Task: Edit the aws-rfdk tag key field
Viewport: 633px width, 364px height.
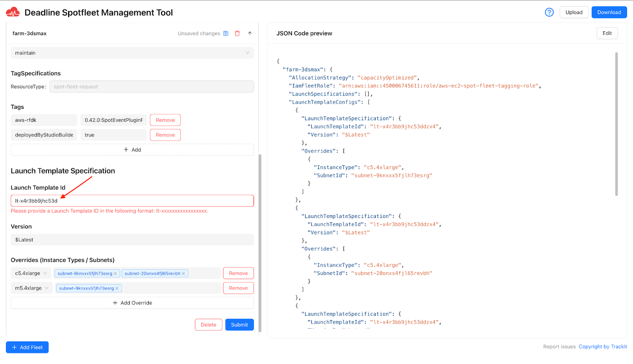Action: [x=44, y=120]
